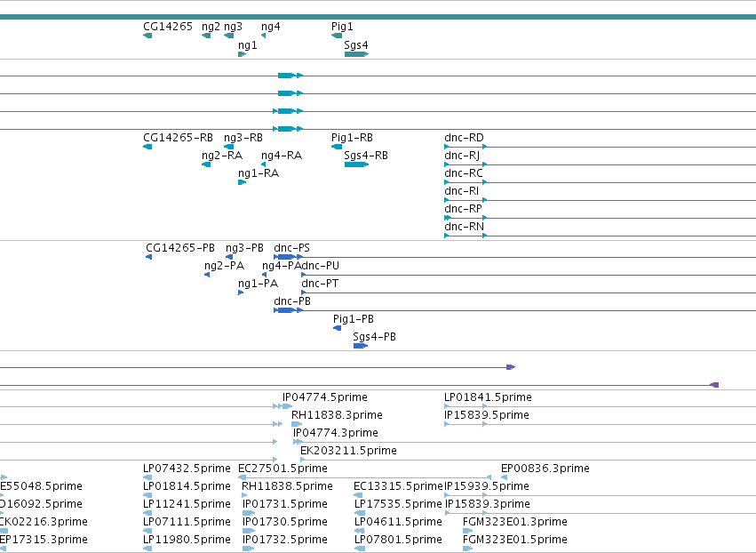Select the LP07801.5prime EST label

398,540
